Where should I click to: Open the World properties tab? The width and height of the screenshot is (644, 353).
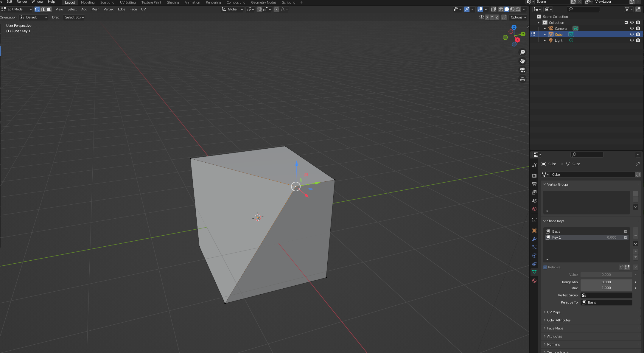coord(534,209)
